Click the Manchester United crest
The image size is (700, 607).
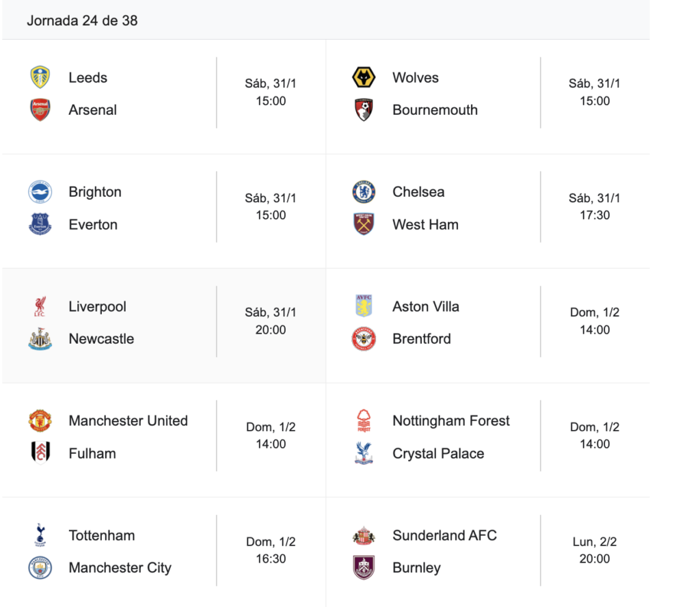[x=40, y=421]
